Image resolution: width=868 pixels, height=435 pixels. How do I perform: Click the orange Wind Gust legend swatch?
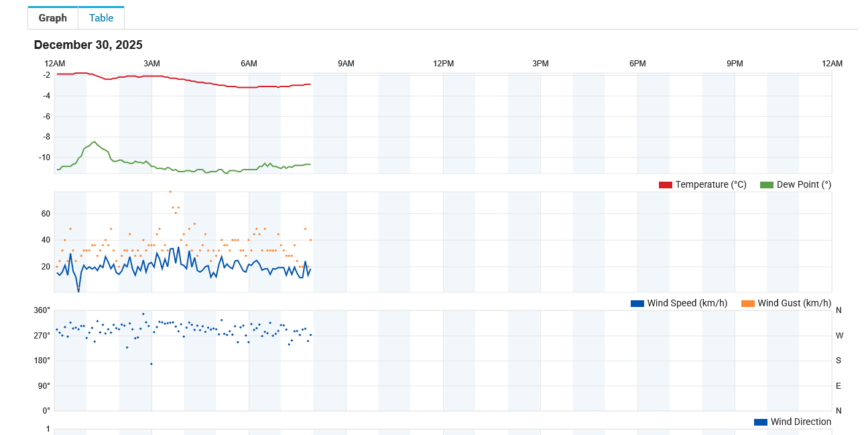pos(747,304)
